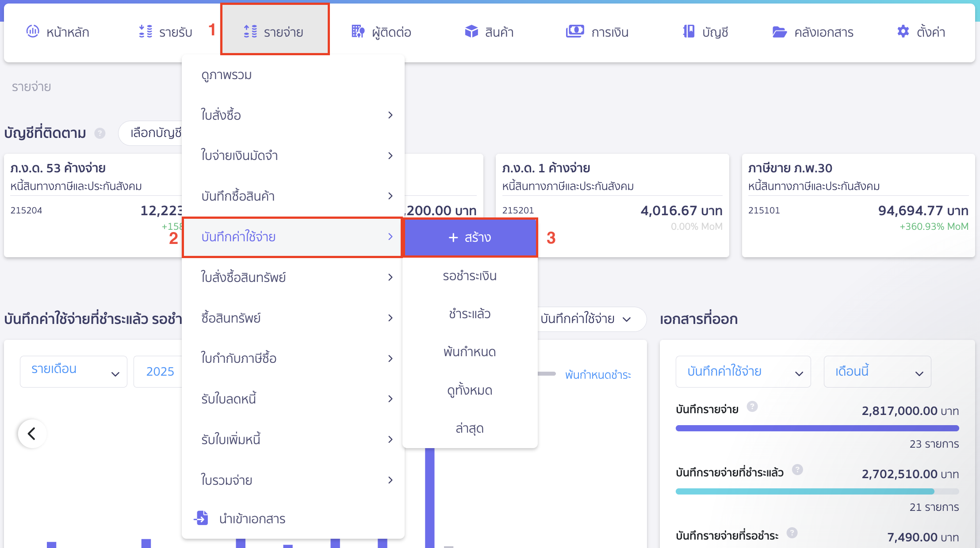
Task: Click the 7,490.00 บาท pending amount
Action: point(923,537)
